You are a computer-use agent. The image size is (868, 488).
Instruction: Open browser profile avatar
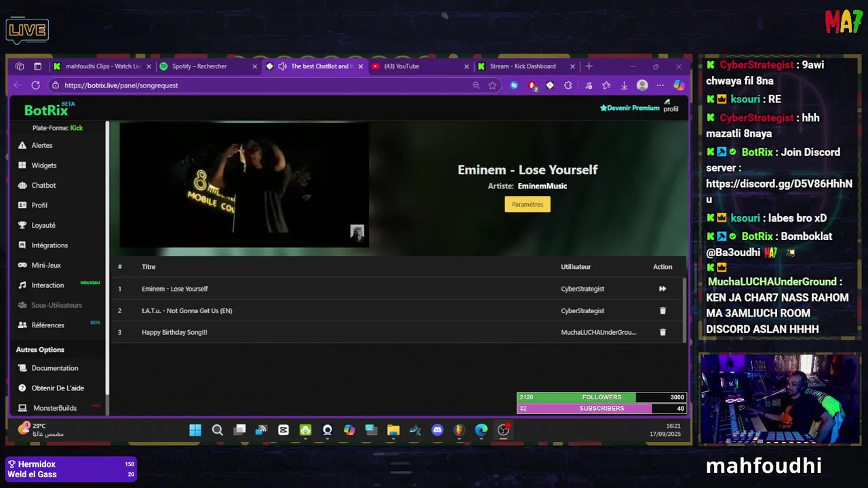(642, 85)
